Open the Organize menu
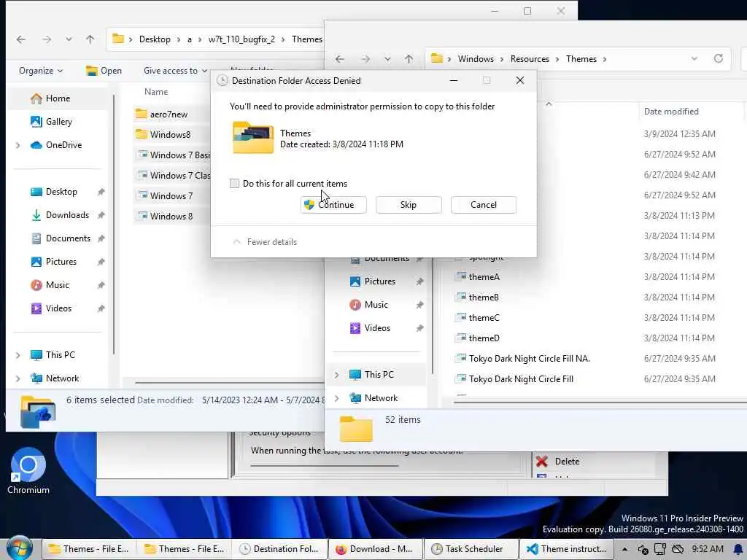 tap(41, 71)
